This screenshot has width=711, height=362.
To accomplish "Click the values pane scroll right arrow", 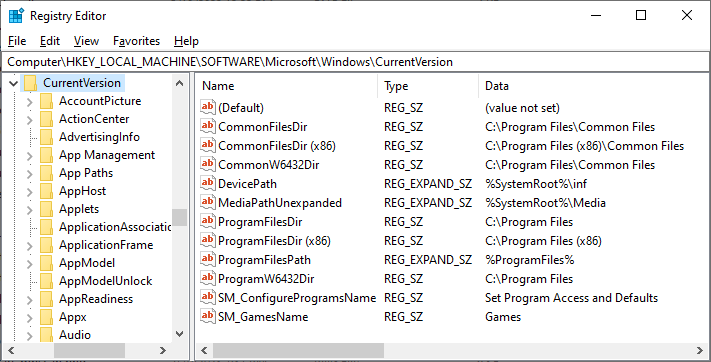I will (700, 350).
